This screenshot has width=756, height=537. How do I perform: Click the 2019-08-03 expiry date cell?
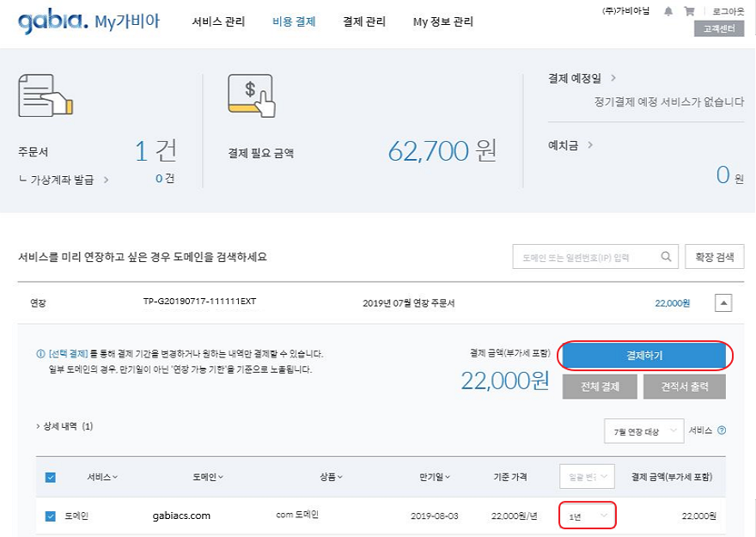click(x=435, y=516)
